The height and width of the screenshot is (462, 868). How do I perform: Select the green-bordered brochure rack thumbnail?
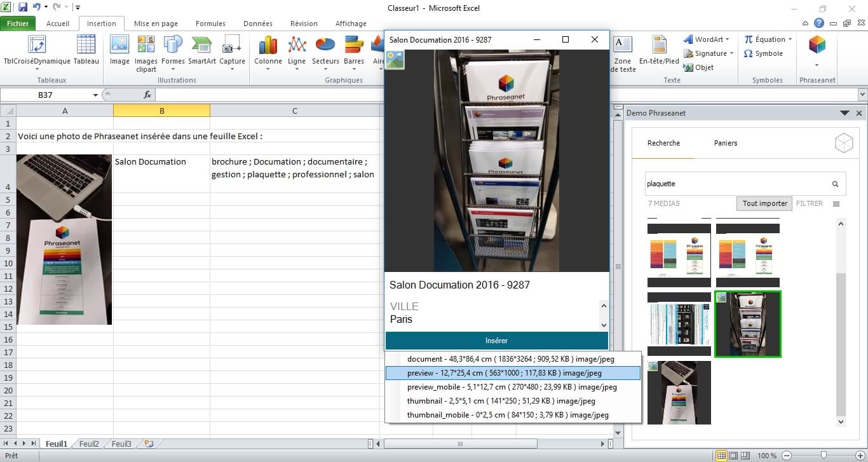(x=748, y=324)
